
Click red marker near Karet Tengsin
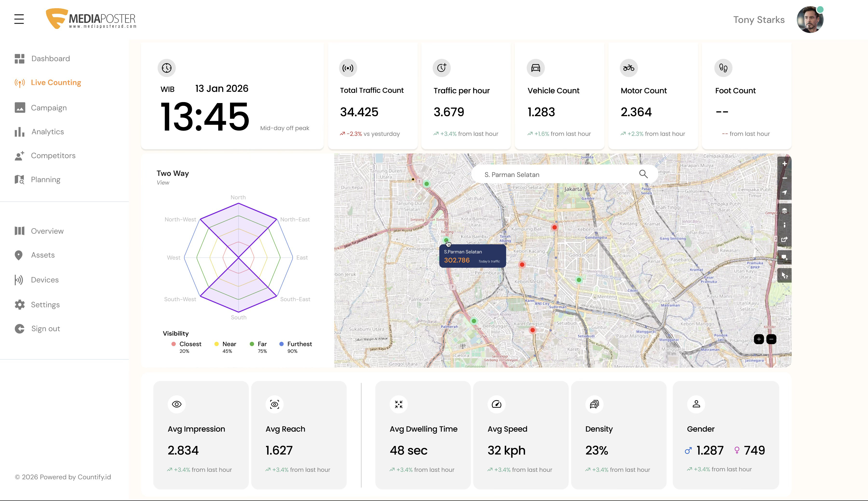pyautogui.click(x=532, y=330)
